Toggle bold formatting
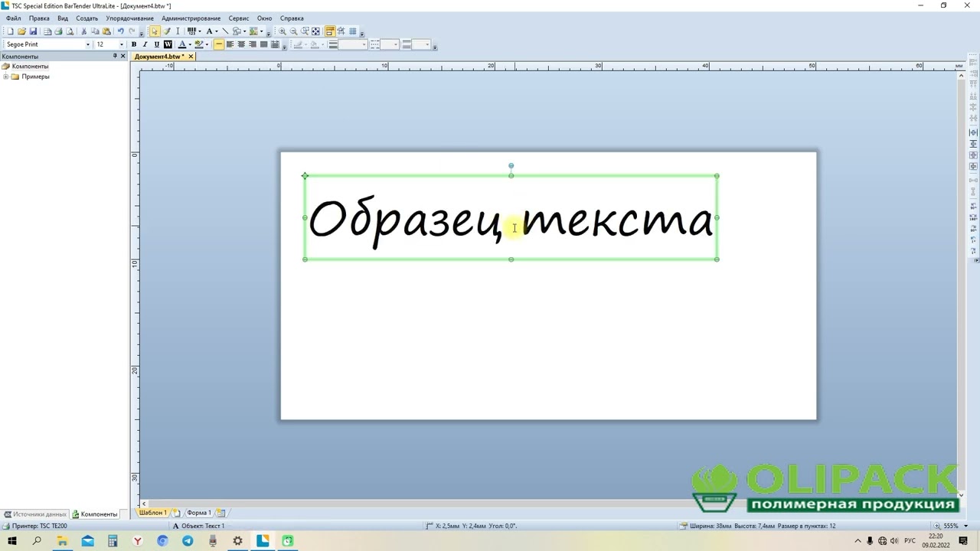The height and width of the screenshot is (551, 980). pyautogui.click(x=134, y=44)
